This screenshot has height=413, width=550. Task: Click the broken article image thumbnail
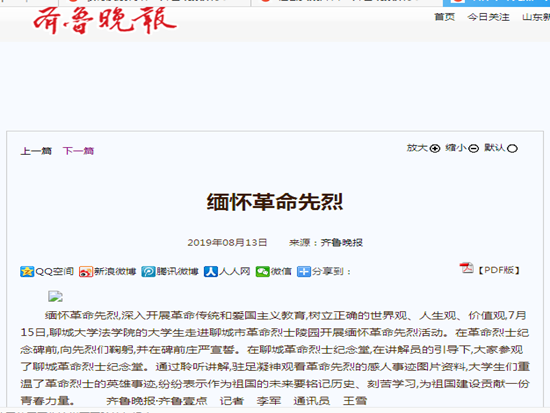(55, 297)
